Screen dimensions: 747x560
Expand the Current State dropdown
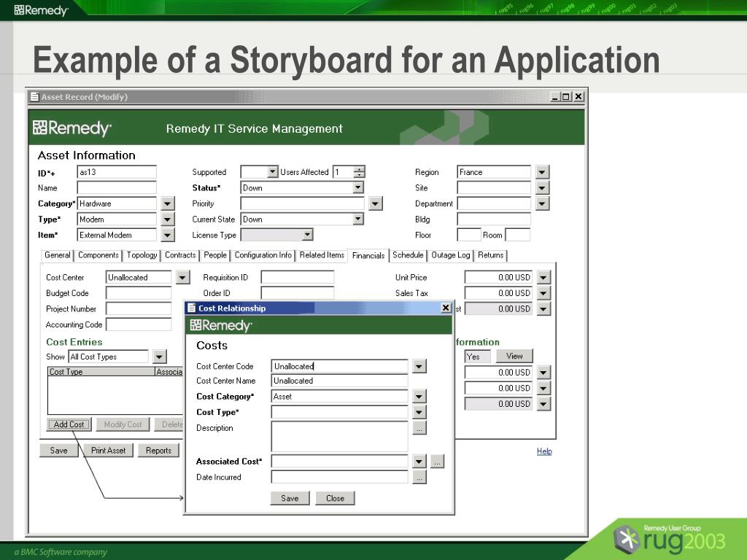point(357,219)
